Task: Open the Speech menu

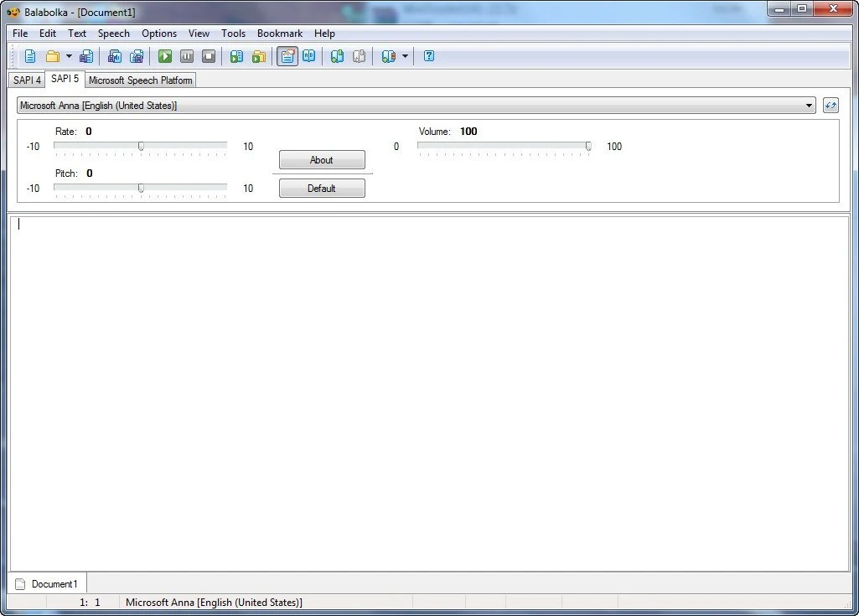Action: pyautogui.click(x=114, y=34)
